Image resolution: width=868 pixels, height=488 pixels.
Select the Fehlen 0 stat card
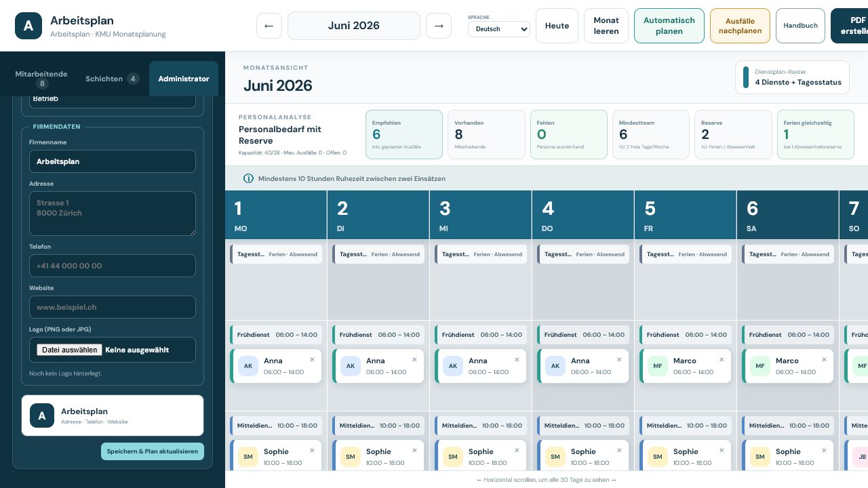click(x=568, y=135)
